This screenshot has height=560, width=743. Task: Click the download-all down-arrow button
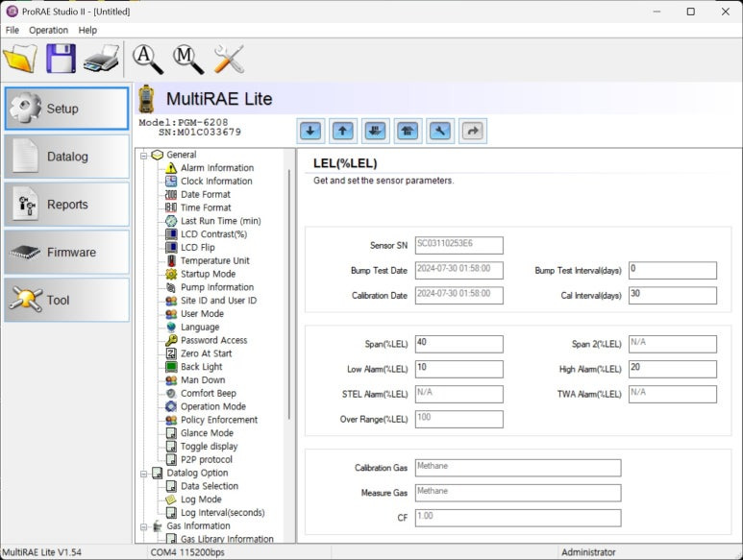pos(375,131)
